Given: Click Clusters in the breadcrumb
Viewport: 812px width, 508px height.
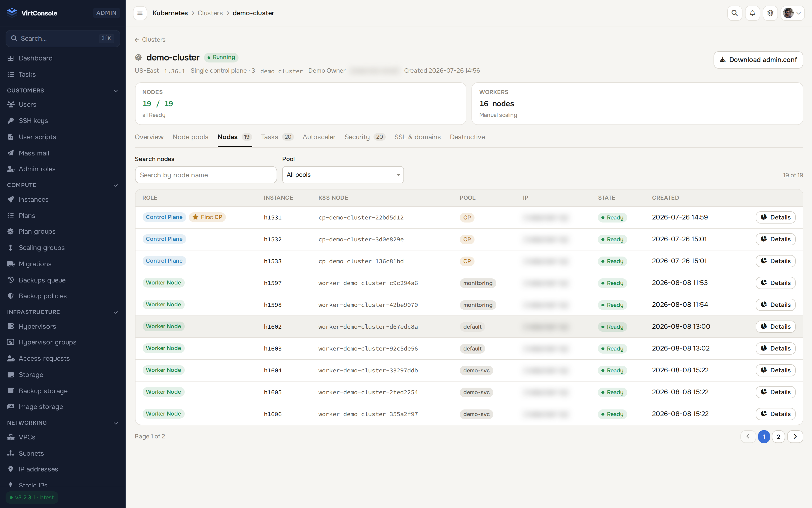Looking at the screenshot, I should [210, 13].
